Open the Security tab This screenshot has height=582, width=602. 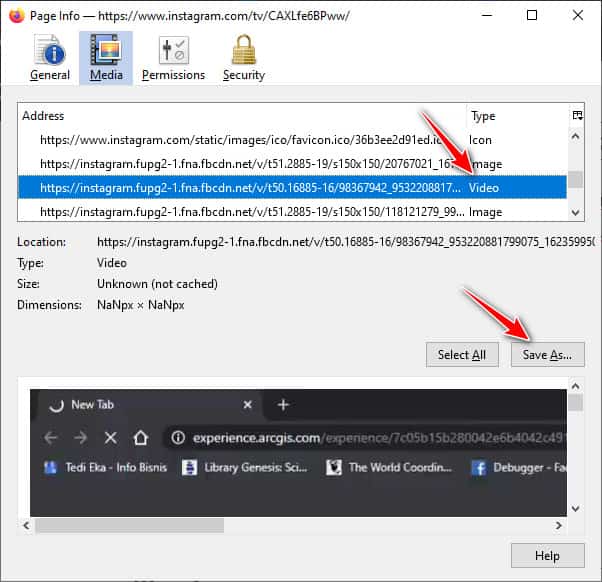tap(244, 58)
